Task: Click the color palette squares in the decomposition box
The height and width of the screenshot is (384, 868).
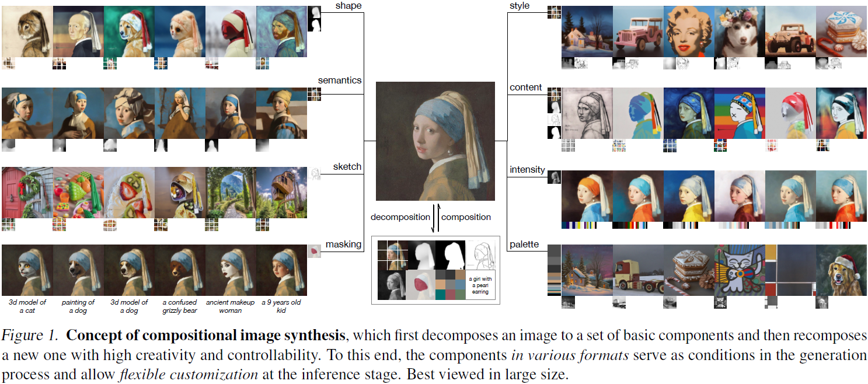Action: 451,284
